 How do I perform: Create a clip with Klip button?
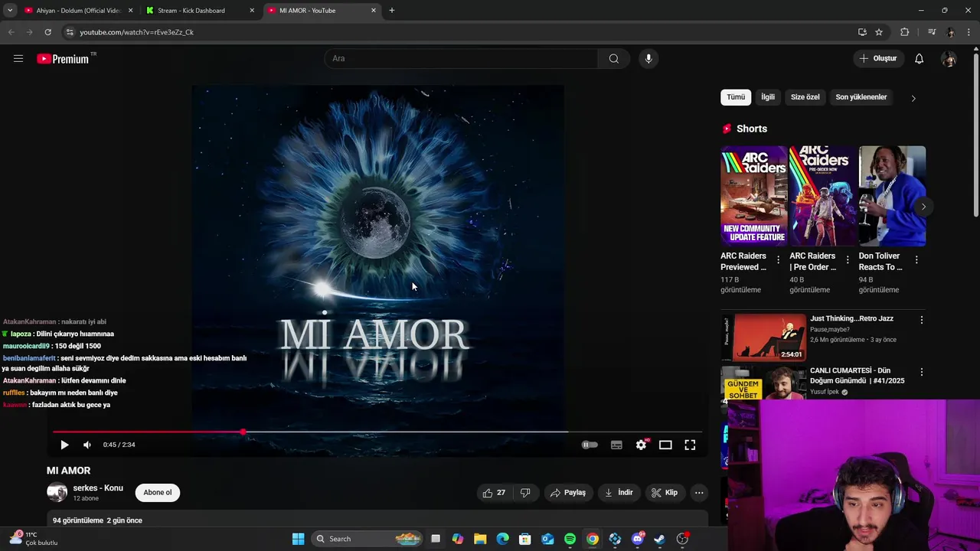point(665,493)
